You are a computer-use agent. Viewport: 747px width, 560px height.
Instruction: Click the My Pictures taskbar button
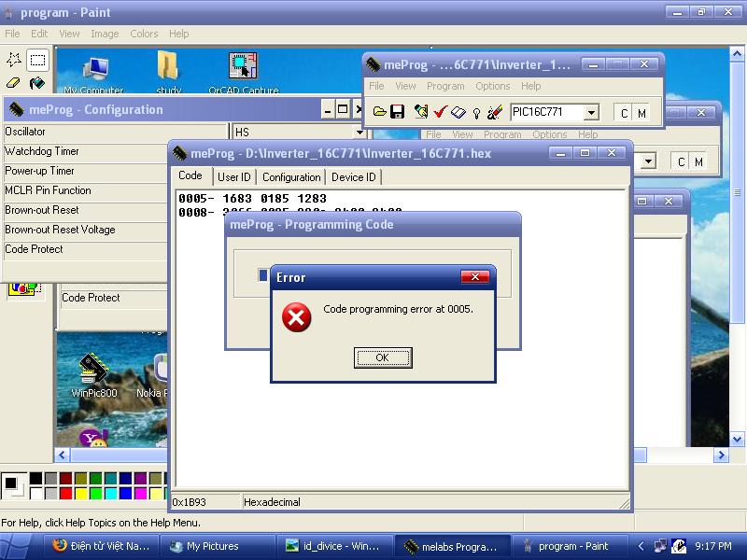pos(217,546)
